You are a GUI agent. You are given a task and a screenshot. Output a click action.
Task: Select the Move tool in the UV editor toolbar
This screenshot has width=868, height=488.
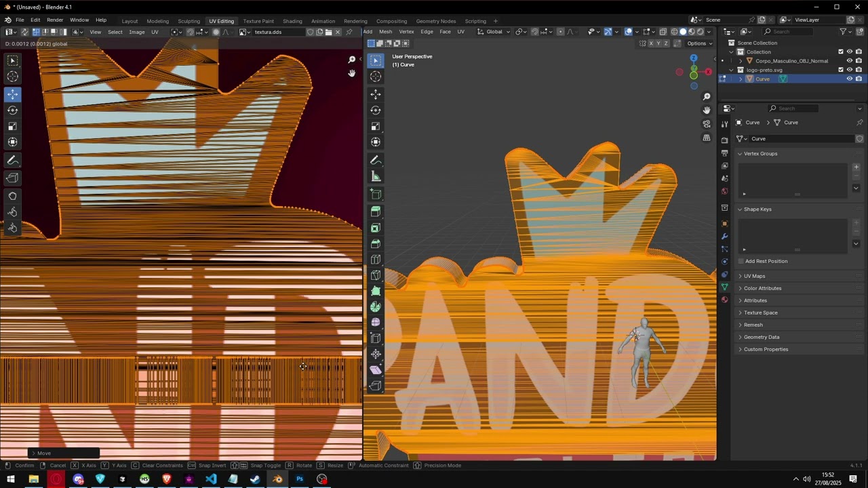tap(13, 94)
